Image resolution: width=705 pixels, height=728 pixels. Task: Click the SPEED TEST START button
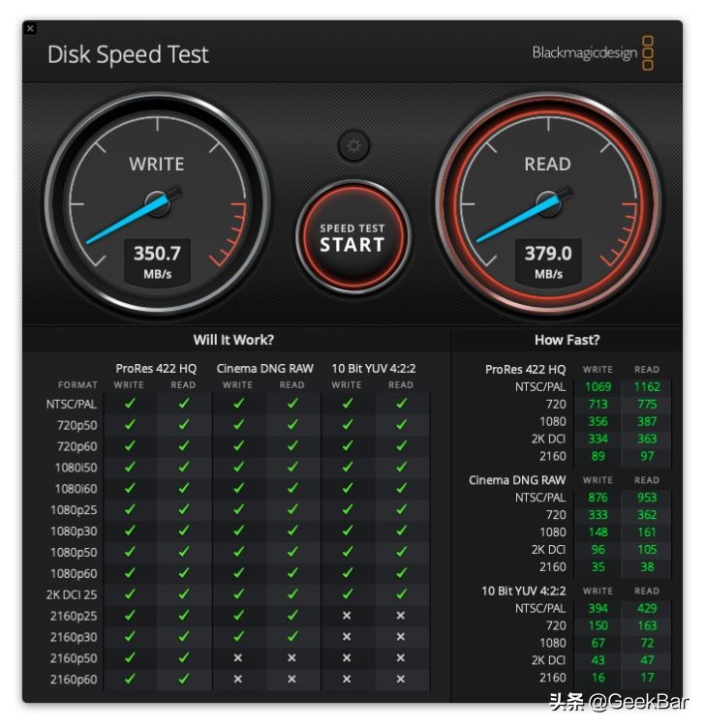[x=352, y=237]
